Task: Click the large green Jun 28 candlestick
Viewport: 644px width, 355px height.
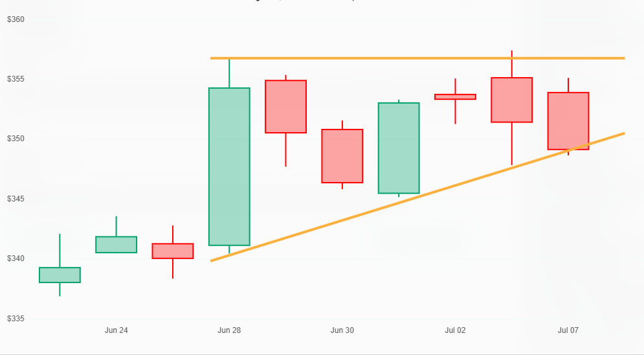Action: 229,166
